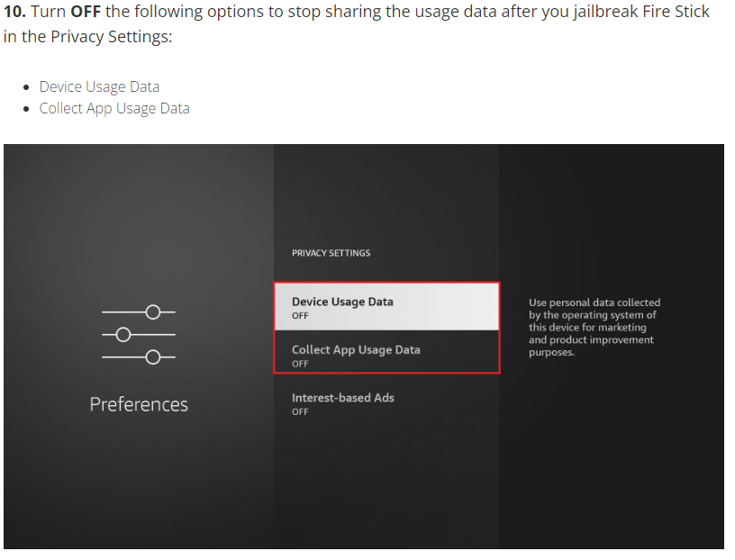Click the bold OFF word in instructions
The width and height of the screenshot is (735, 560).
pos(86,12)
